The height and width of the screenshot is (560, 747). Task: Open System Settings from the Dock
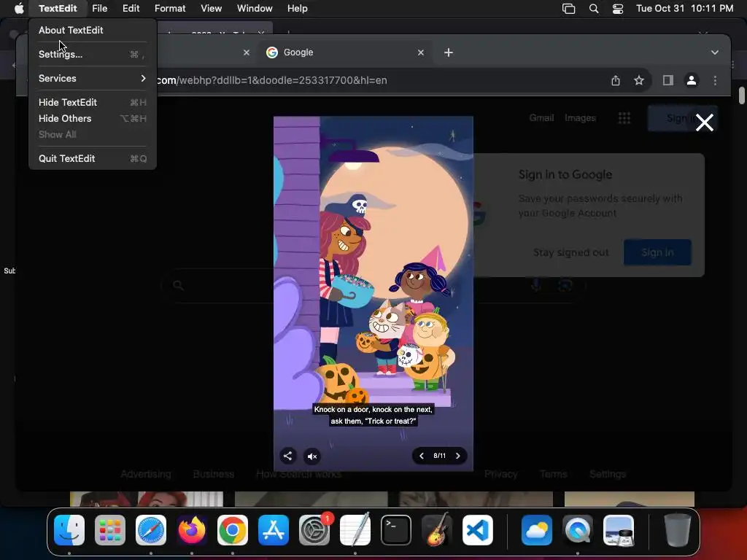pyautogui.click(x=314, y=530)
